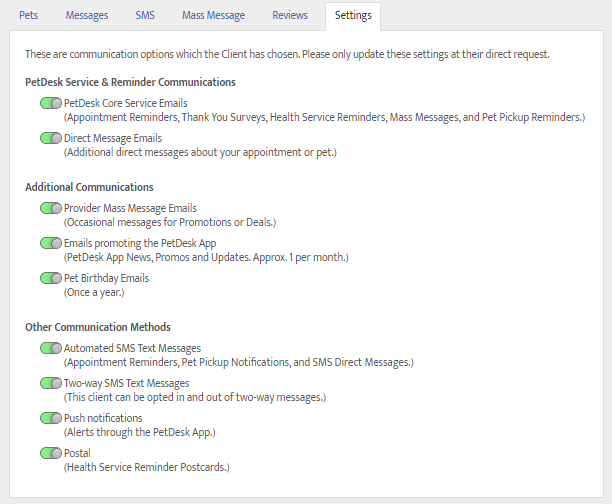612x504 pixels.
Task: Open the Pets tab
Action: click(x=29, y=16)
